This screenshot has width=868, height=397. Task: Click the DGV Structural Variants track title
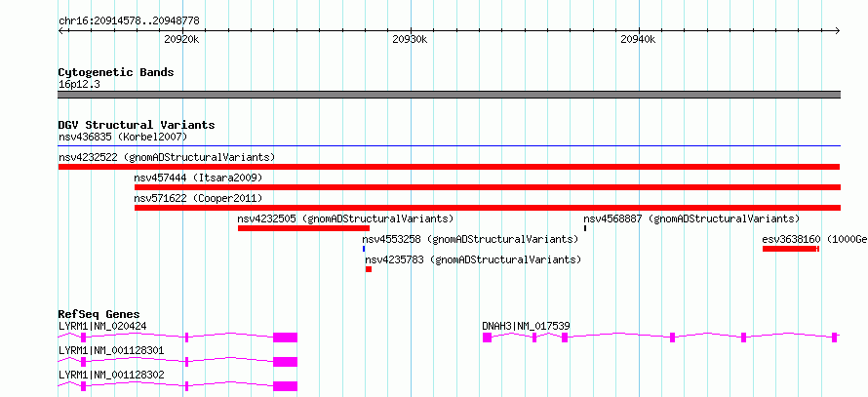pos(137,125)
